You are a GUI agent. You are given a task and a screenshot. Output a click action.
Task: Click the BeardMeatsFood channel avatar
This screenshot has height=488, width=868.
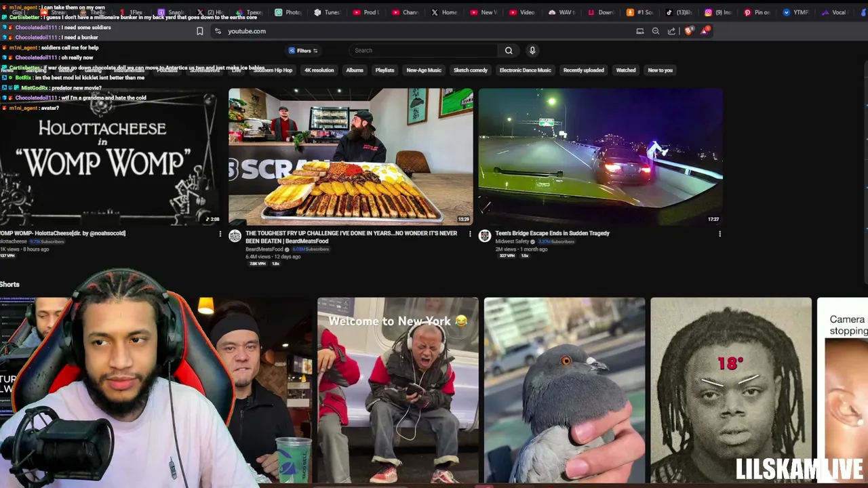click(235, 236)
